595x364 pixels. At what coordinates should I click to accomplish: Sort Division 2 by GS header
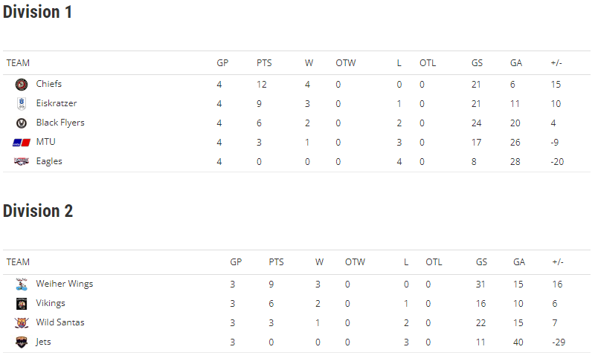click(x=481, y=262)
